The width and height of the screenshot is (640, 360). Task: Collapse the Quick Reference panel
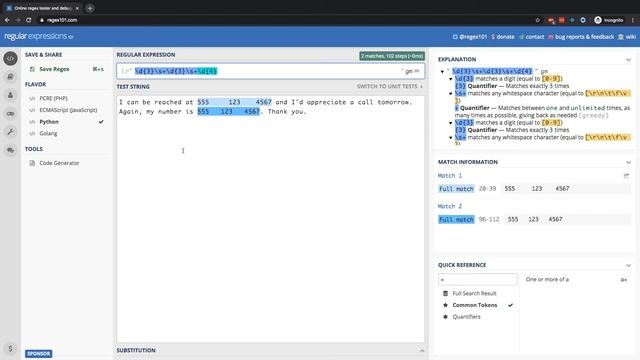coord(628,265)
